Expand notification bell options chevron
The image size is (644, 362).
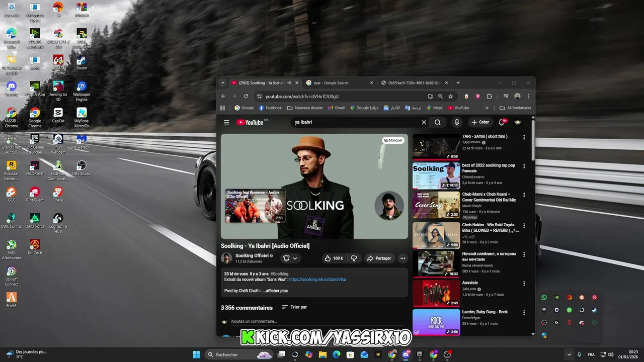(x=295, y=258)
